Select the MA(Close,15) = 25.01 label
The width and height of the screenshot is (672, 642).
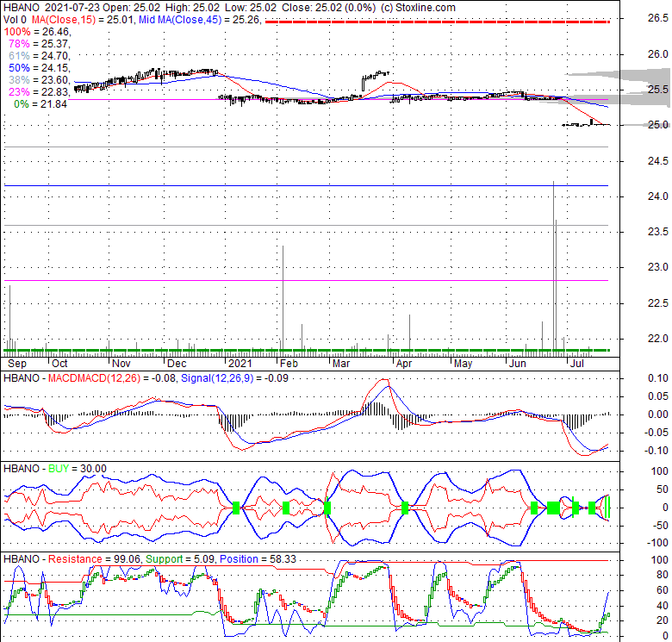pos(83,20)
